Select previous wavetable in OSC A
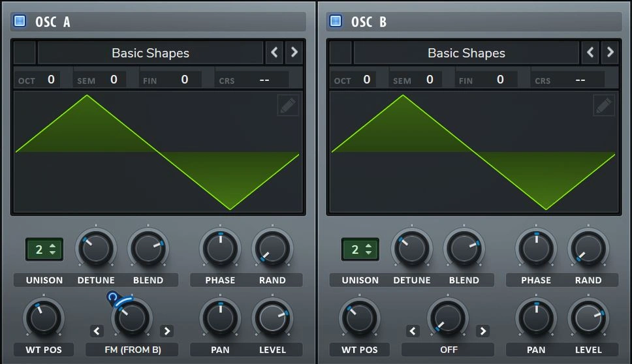Image resolution: width=632 pixels, height=364 pixels. coord(274,52)
